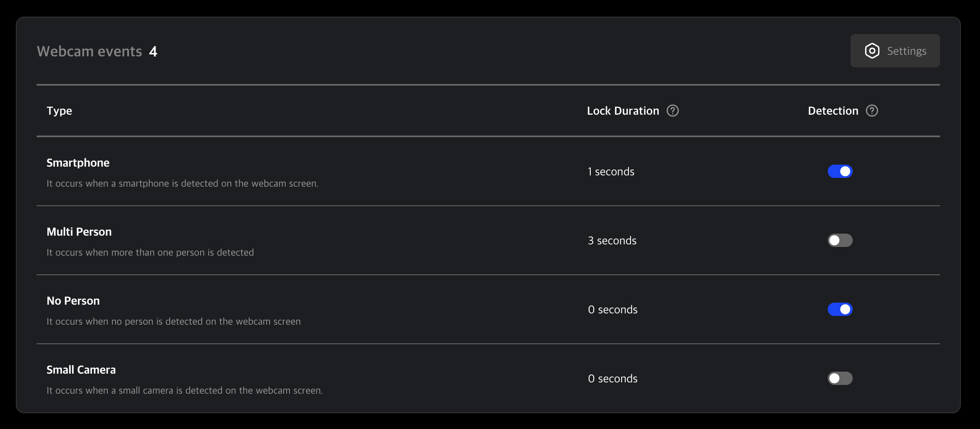
Task: Click No Person's 0 seconds duration
Action: (x=613, y=310)
